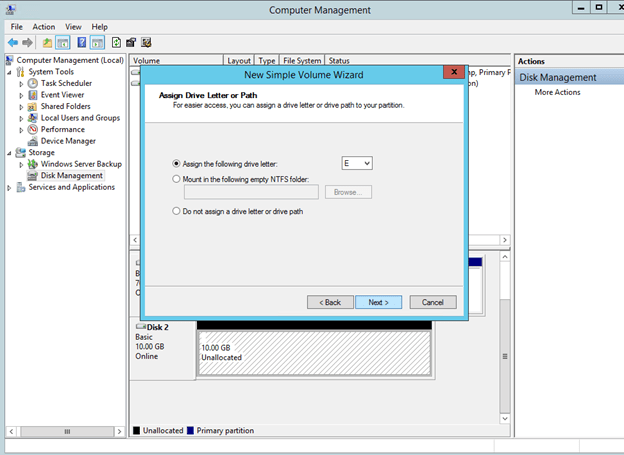The height and width of the screenshot is (455, 624).
Task: Select 'Do not assign a drive letter' option
Action: [x=177, y=212]
